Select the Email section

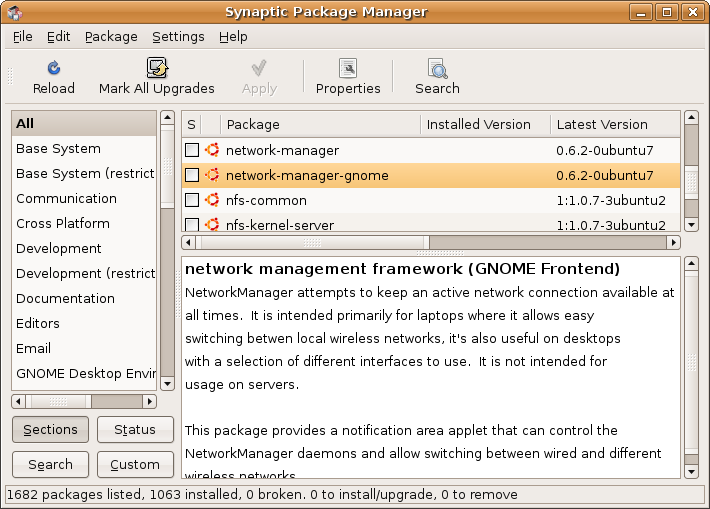pos(84,348)
